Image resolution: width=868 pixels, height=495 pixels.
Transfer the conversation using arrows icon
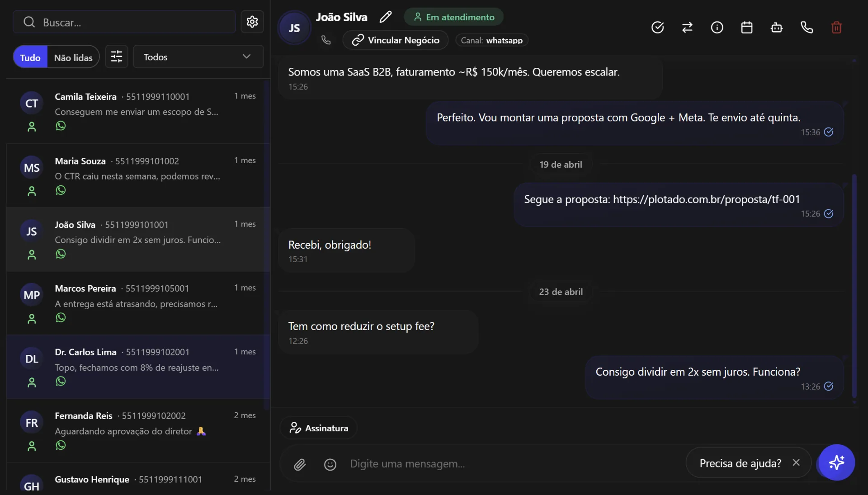[687, 28]
